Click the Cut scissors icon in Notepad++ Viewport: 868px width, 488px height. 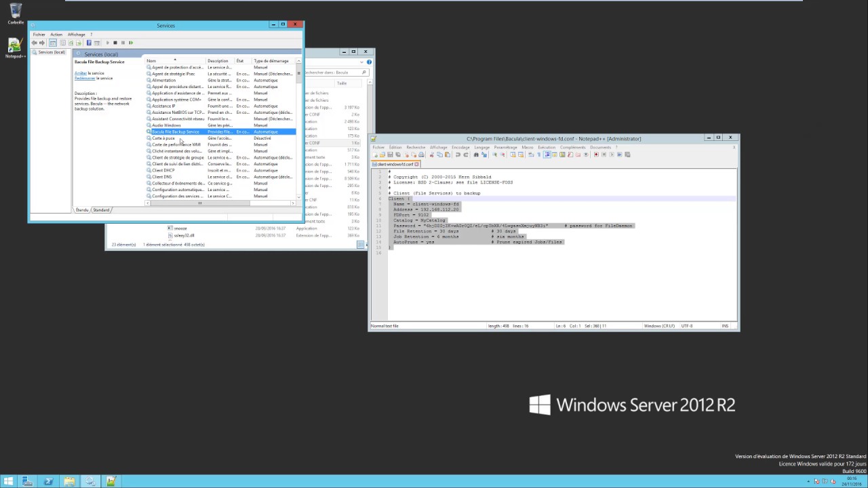(431, 155)
